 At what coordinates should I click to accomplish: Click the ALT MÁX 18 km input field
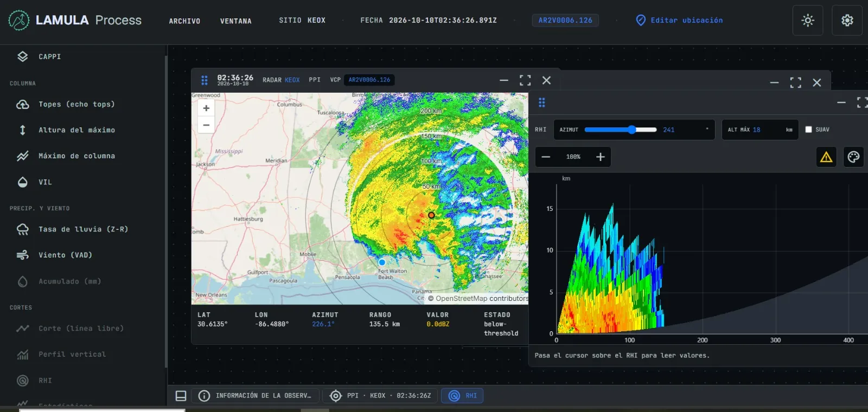tap(759, 130)
